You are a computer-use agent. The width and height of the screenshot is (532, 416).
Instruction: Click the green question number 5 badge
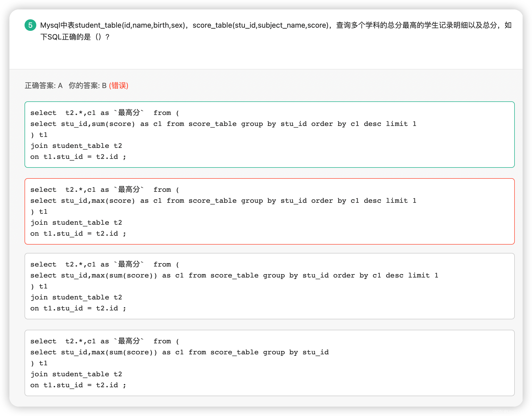[30, 25]
